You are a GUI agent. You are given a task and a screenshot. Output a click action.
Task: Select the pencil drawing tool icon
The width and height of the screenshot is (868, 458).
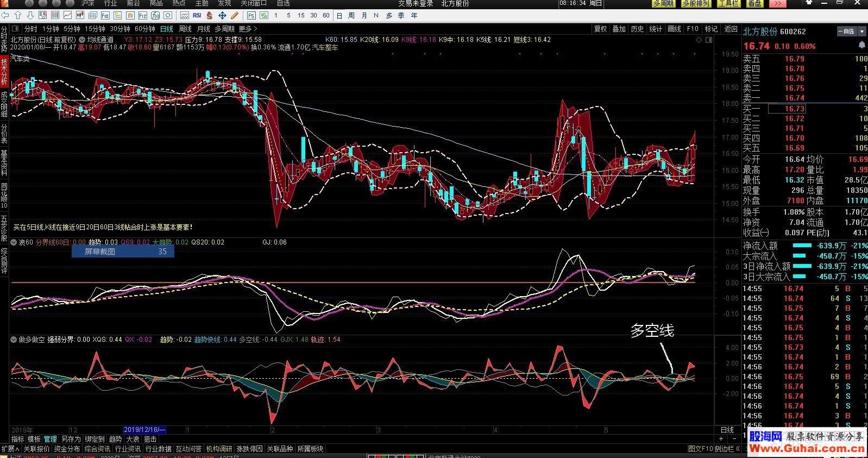tap(234, 15)
